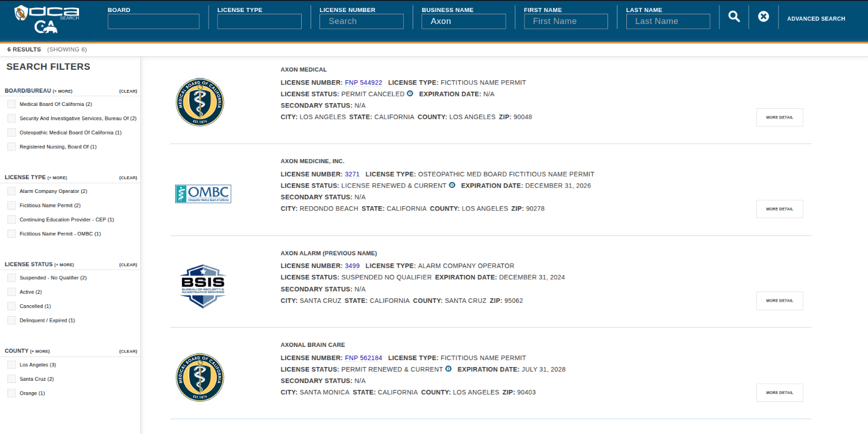The width and height of the screenshot is (868, 434).
Task: Click OMBC logo for Axon Medicine, Inc.
Action: (203, 194)
